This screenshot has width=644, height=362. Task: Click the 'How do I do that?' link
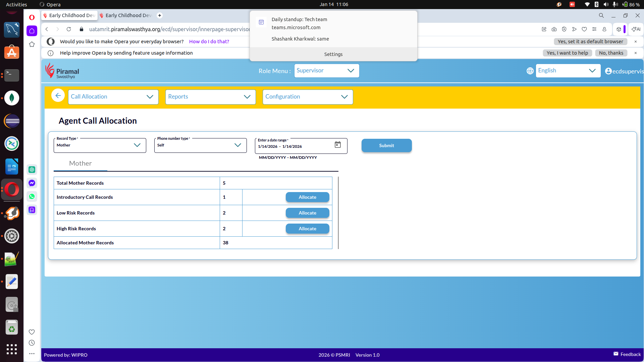209,42
